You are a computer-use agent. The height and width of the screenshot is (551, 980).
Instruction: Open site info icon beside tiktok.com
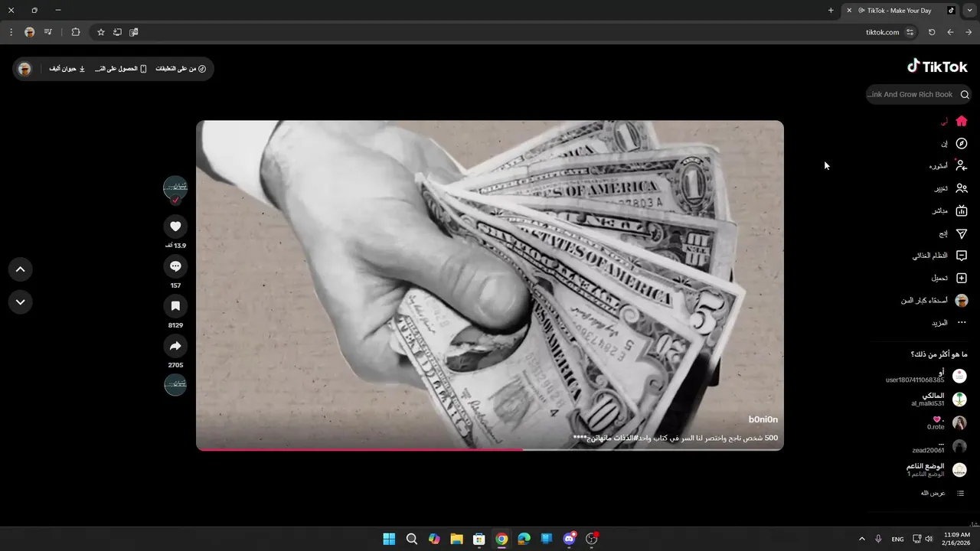tap(910, 32)
